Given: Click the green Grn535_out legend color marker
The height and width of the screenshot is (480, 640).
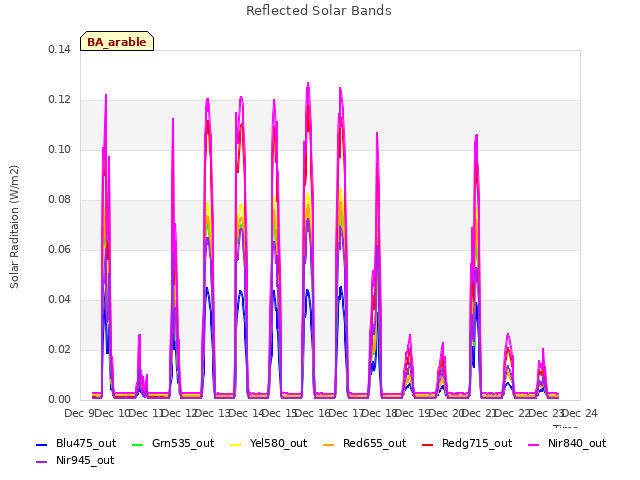Looking at the screenshot, I should pos(138,444).
